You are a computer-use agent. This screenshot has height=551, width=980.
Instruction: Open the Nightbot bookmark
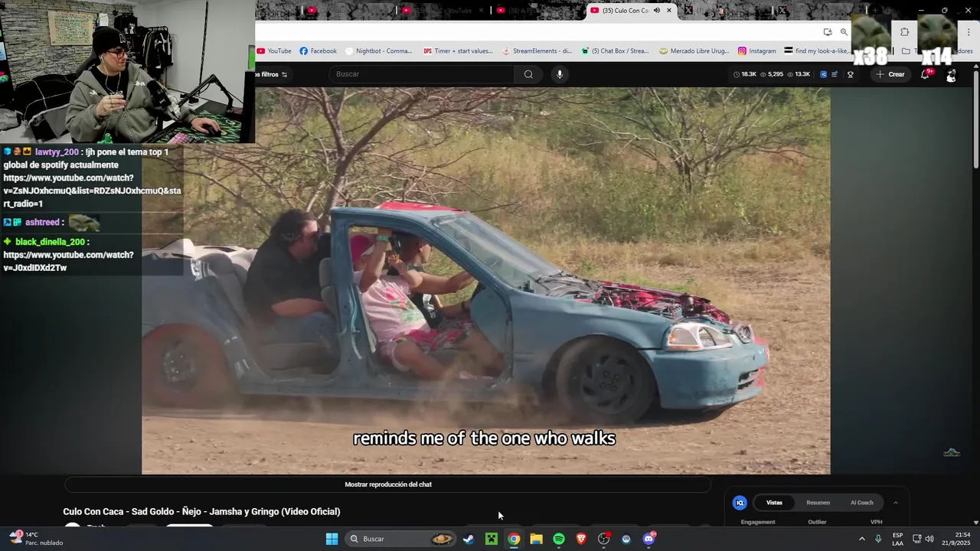[x=378, y=51]
